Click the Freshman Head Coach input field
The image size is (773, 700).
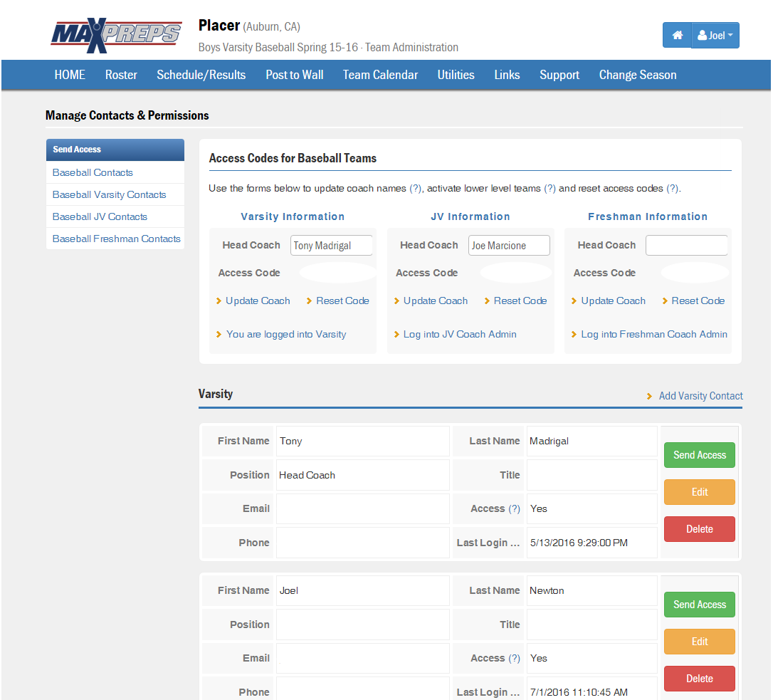(686, 246)
